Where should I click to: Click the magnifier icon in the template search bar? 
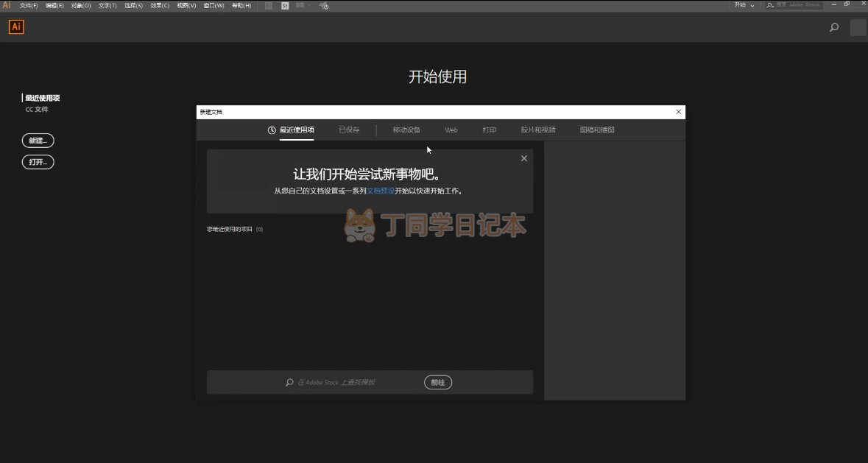pyautogui.click(x=289, y=383)
